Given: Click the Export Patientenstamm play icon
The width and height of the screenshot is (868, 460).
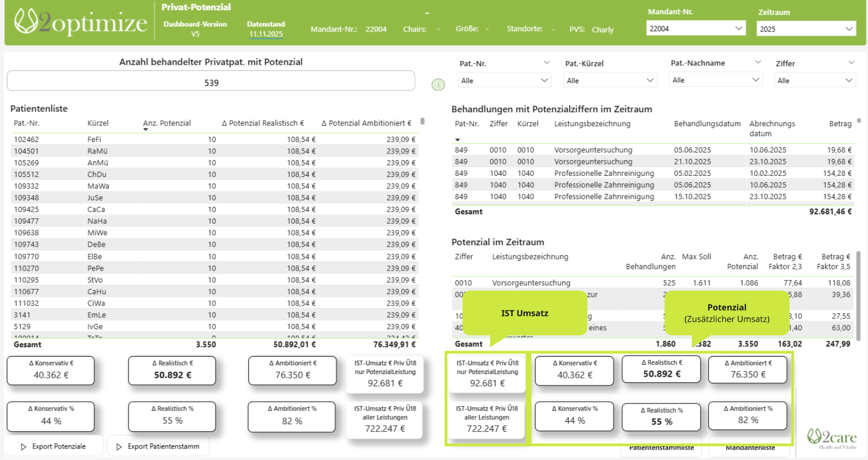Looking at the screenshot, I should pyautogui.click(x=119, y=447).
